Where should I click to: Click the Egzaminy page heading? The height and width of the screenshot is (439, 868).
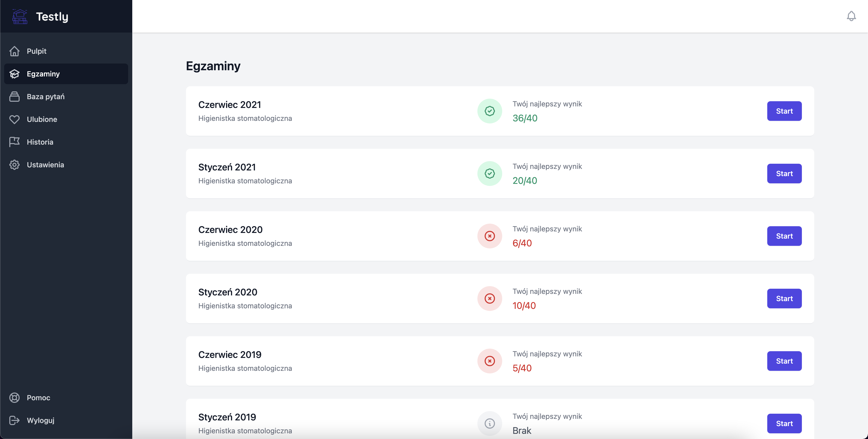click(213, 66)
